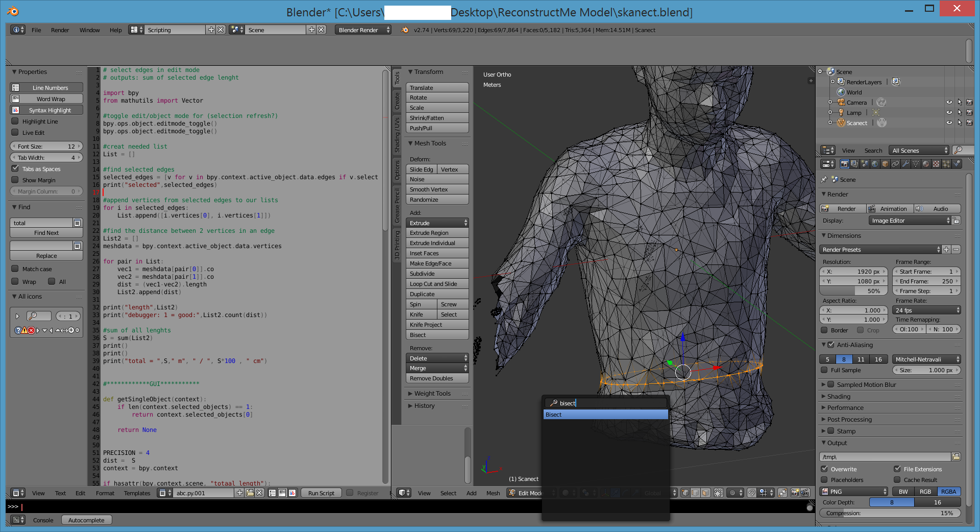Toggle Anti-Aliasing checkbox

831,345
